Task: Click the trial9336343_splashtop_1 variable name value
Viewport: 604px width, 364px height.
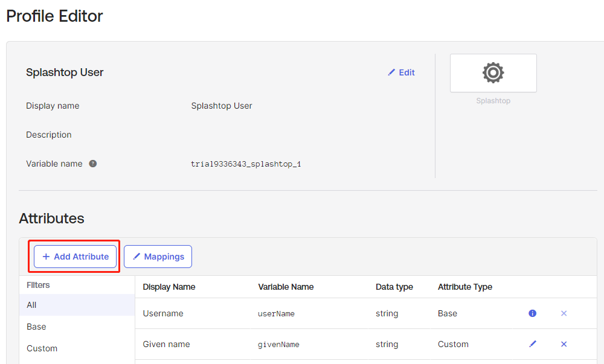Action: pos(246,164)
